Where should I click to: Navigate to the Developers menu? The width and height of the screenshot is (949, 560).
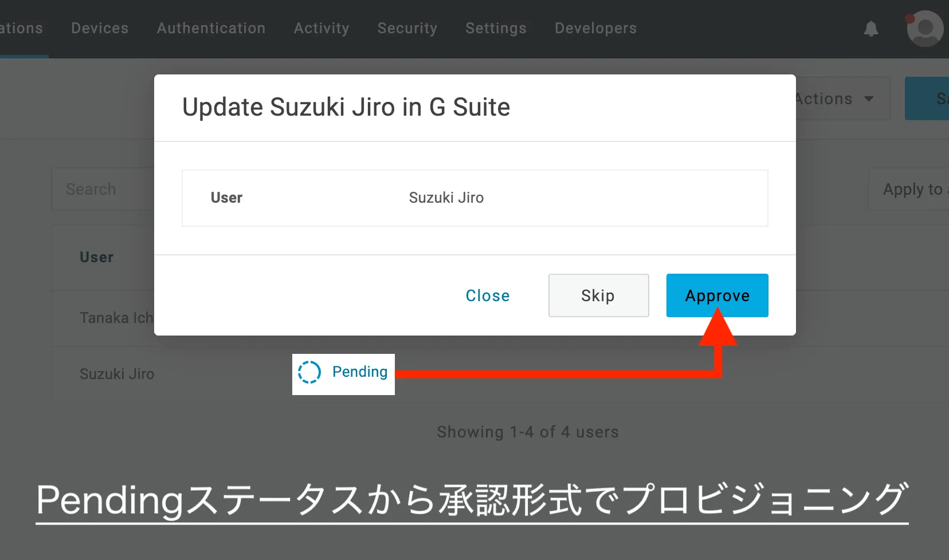[595, 29]
